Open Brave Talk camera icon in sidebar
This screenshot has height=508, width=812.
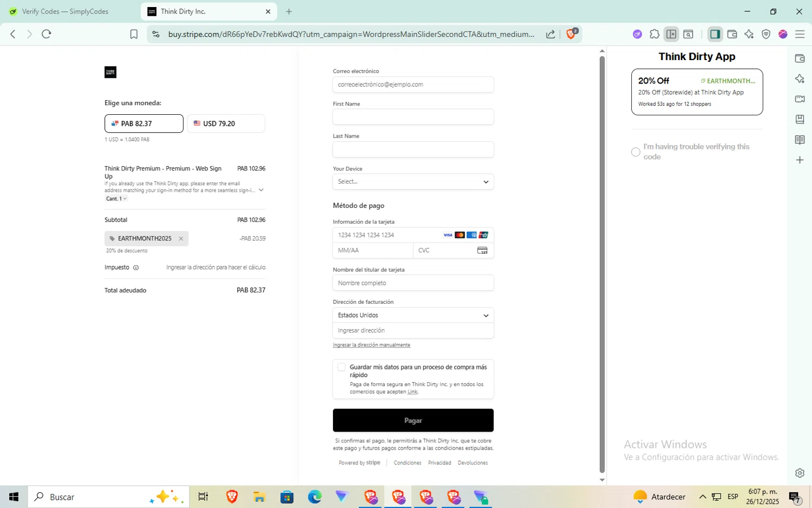(800, 99)
